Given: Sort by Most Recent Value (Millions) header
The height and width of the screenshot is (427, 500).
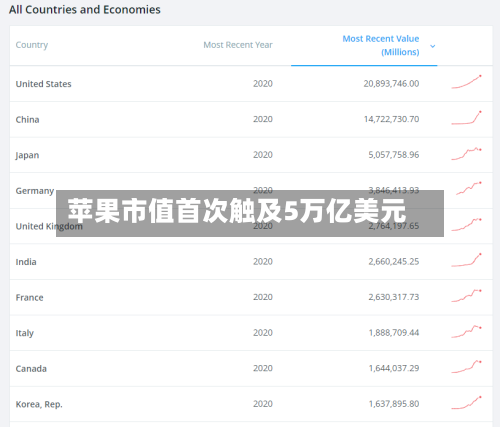Looking at the screenshot, I should (381, 45).
